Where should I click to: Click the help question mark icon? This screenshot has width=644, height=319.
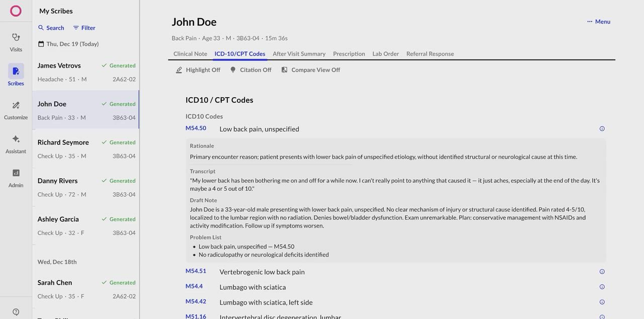click(16, 312)
